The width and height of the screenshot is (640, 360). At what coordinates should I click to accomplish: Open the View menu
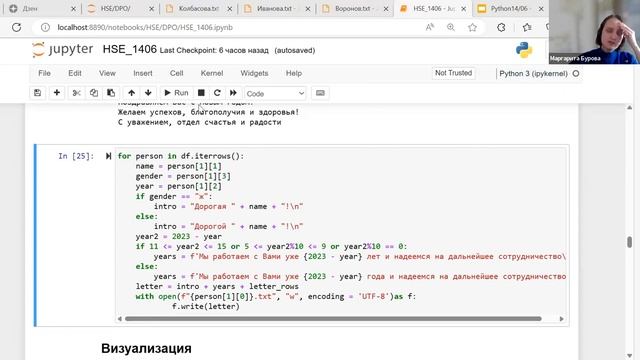(107, 73)
